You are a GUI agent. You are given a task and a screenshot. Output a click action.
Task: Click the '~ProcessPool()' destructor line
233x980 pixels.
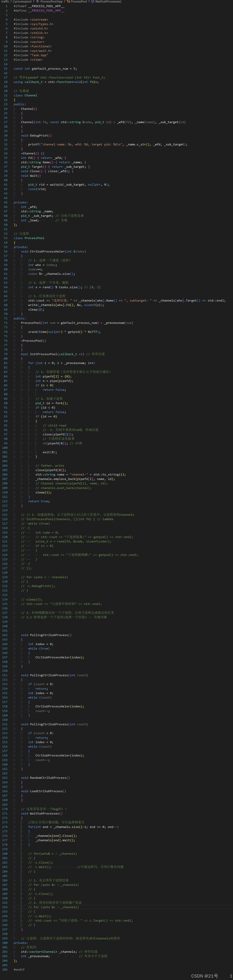pos(34,341)
